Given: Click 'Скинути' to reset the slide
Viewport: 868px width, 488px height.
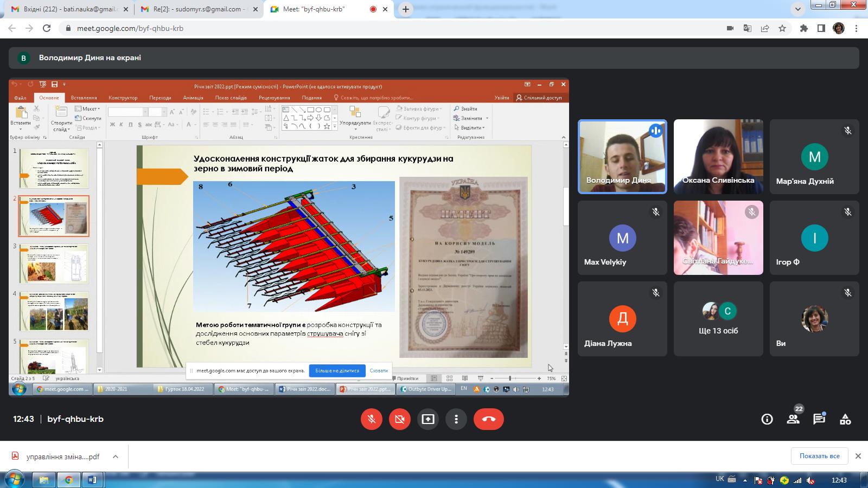Looking at the screenshot, I should [88, 118].
